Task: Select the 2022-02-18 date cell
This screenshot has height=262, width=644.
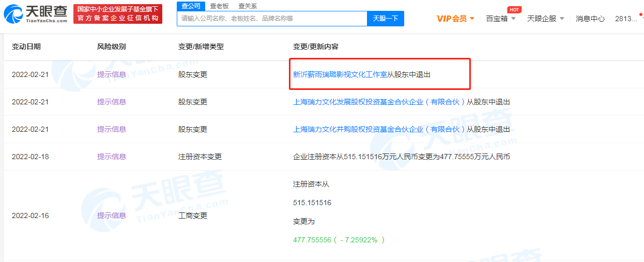Action: 30,157
